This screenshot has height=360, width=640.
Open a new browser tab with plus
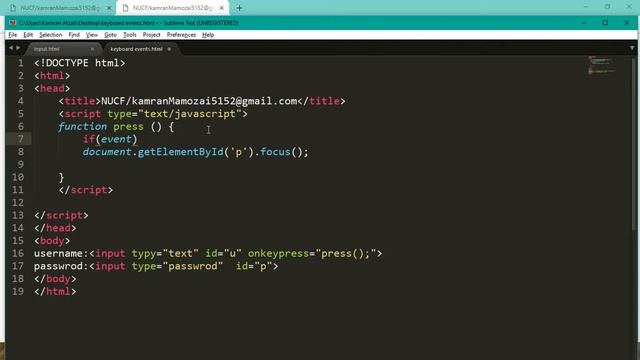239,8
